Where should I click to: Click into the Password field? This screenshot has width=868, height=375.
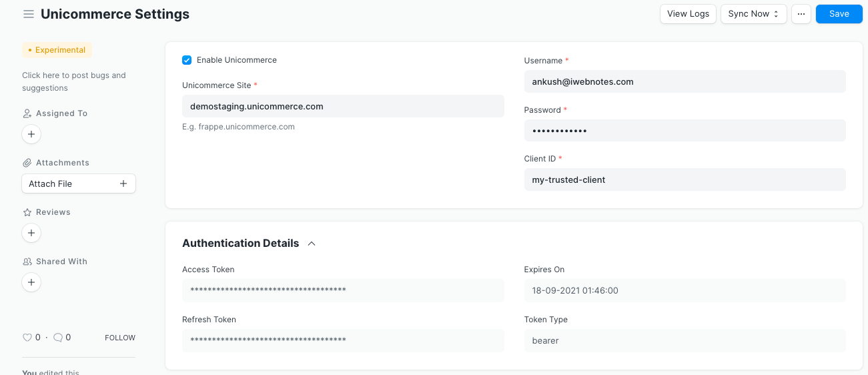[x=685, y=131]
